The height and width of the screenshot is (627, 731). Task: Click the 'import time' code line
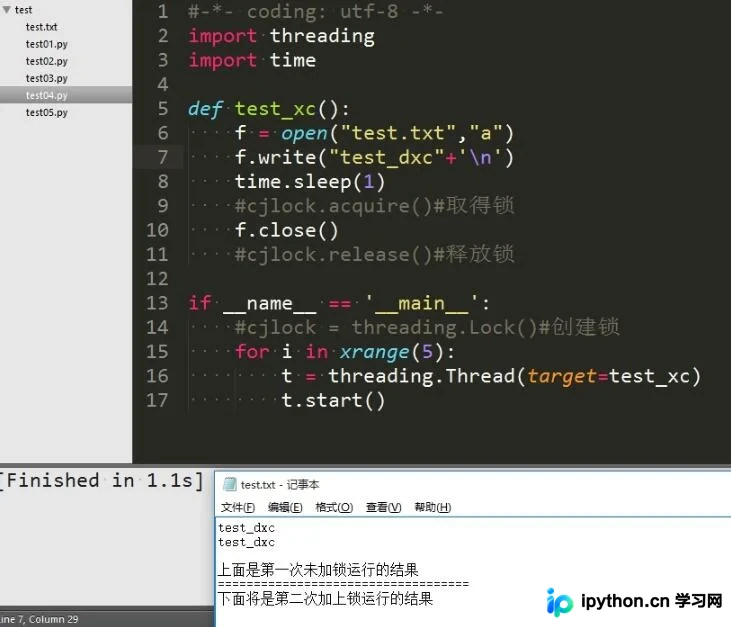(252, 61)
